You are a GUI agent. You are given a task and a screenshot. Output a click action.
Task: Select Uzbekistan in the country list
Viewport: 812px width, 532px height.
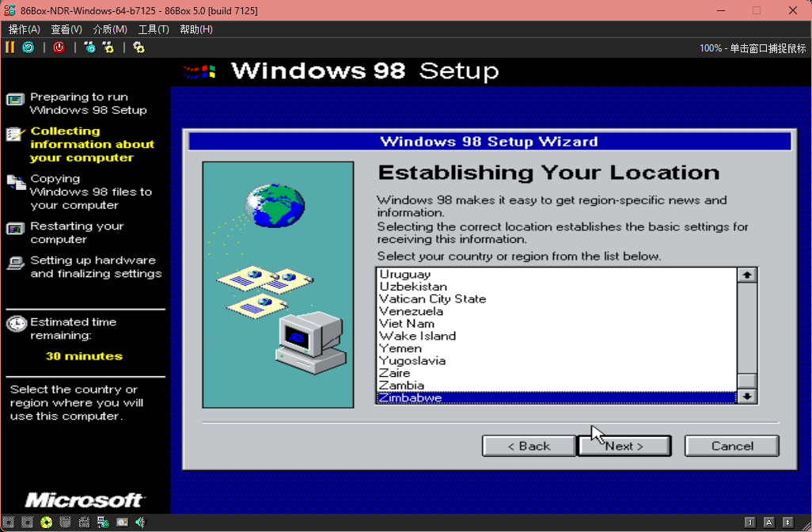pos(556,287)
